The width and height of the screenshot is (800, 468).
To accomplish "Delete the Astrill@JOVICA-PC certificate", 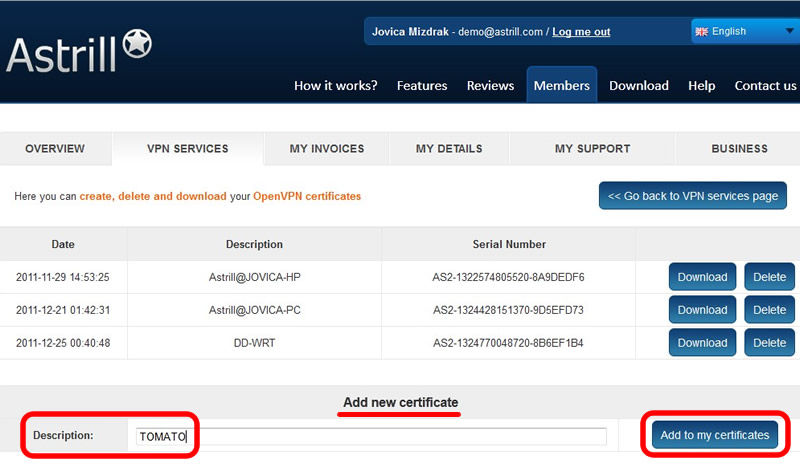I will 769,310.
